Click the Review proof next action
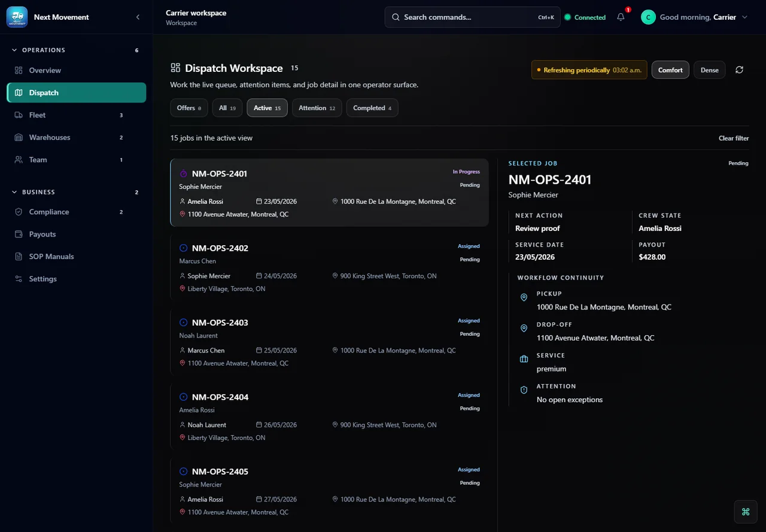Viewport: 766px width, 532px height. click(537, 229)
